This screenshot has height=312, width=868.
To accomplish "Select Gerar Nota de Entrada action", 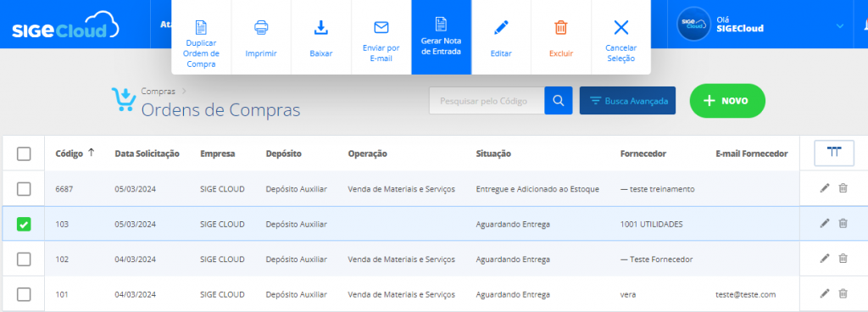I will (x=441, y=37).
